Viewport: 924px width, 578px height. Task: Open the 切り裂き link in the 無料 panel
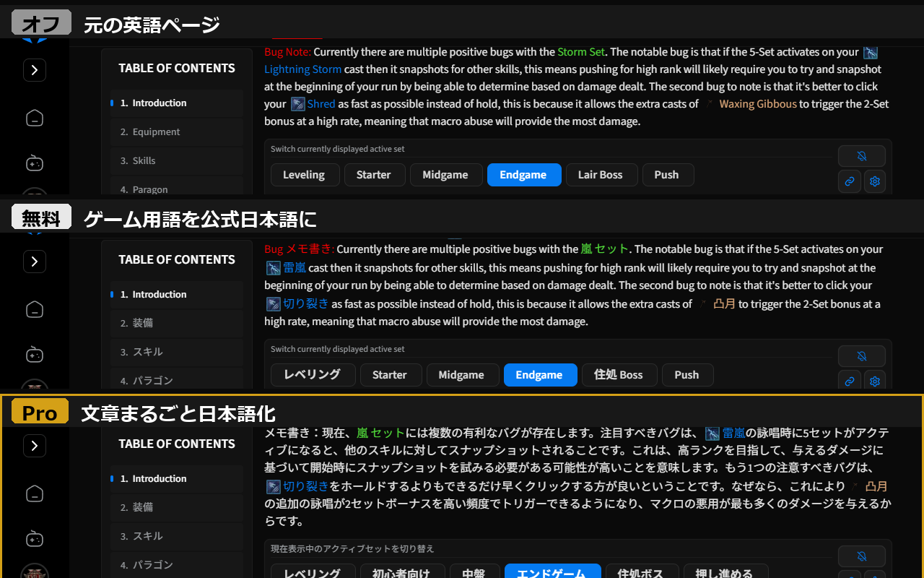tap(306, 304)
